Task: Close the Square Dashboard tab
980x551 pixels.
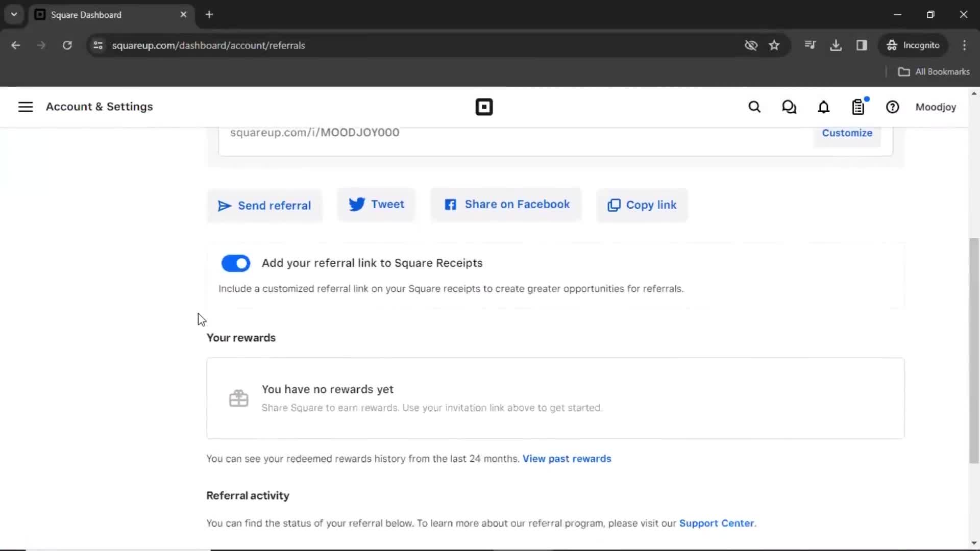Action: pyautogui.click(x=183, y=15)
